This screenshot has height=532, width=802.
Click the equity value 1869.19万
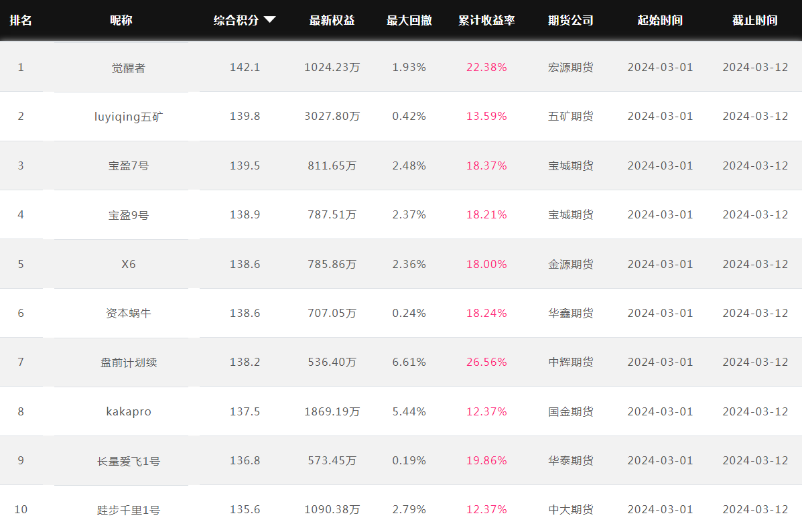point(332,411)
